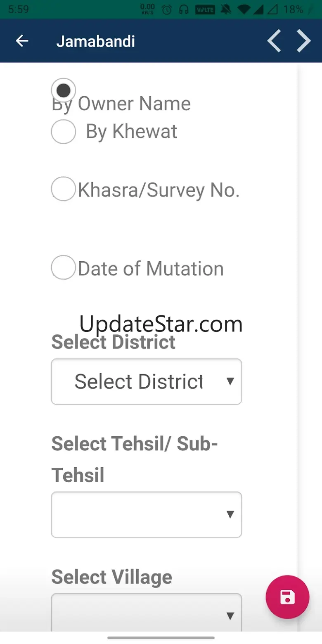Image resolution: width=322 pixels, height=644 pixels.
Task: Choose the Date of Mutation radio option
Action: click(x=63, y=267)
